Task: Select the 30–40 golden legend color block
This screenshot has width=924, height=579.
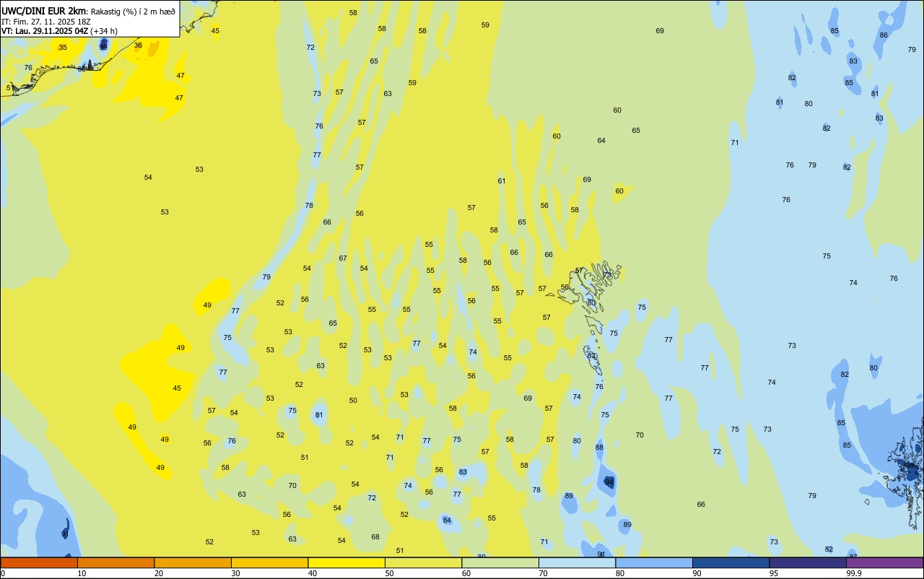Action: (x=269, y=562)
